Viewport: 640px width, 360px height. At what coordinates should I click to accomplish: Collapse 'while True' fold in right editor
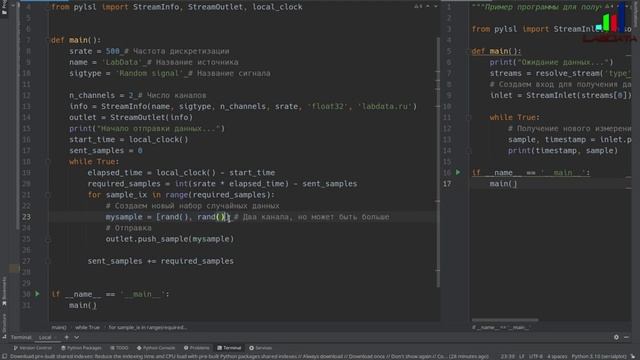[x=469, y=118]
